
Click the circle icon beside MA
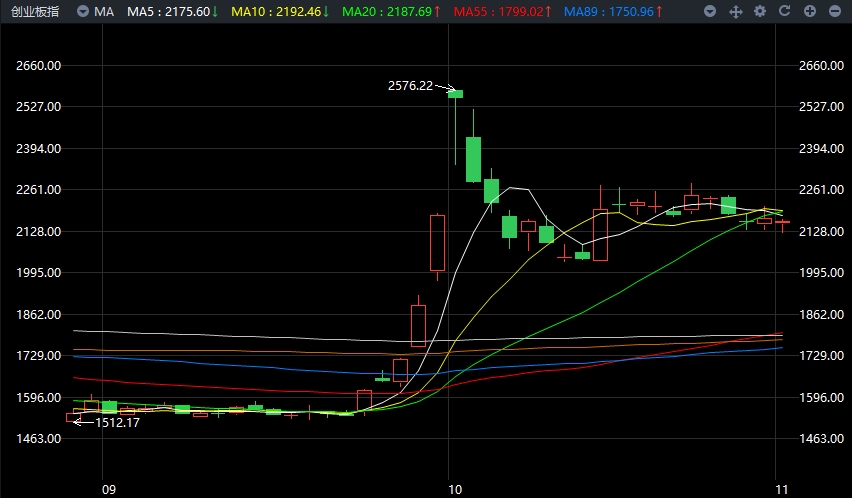[x=84, y=12]
